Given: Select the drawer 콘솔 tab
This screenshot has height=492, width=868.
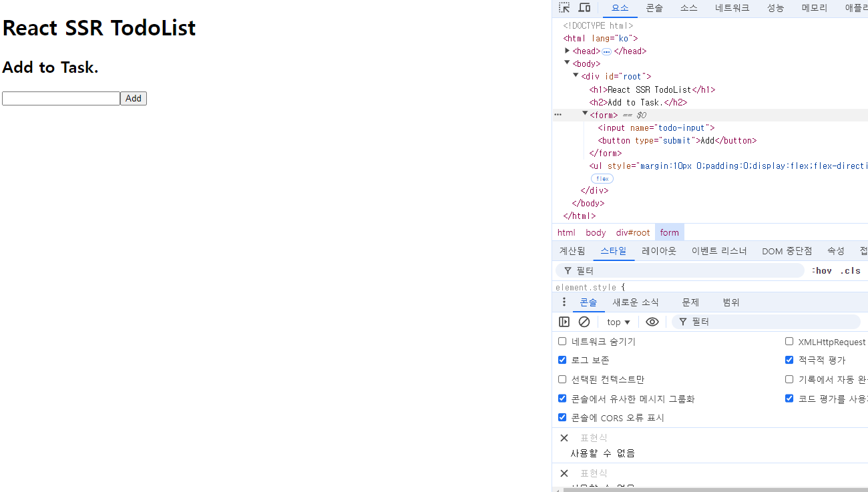Looking at the screenshot, I should (588, 302).
